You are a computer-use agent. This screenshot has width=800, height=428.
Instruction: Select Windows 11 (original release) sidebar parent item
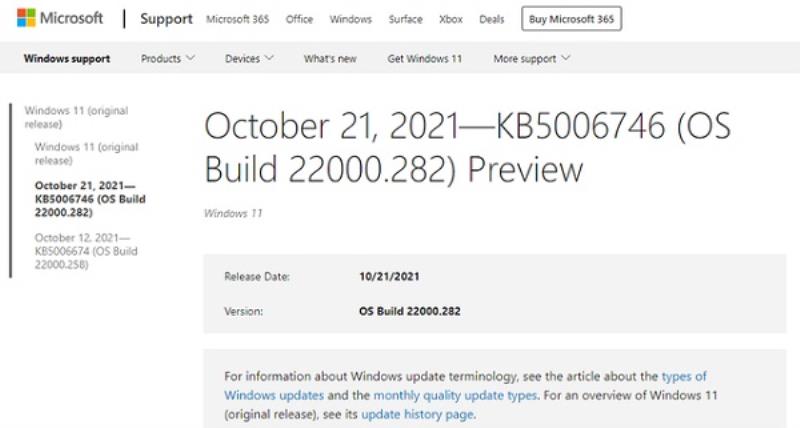click(x=76, y=117)
